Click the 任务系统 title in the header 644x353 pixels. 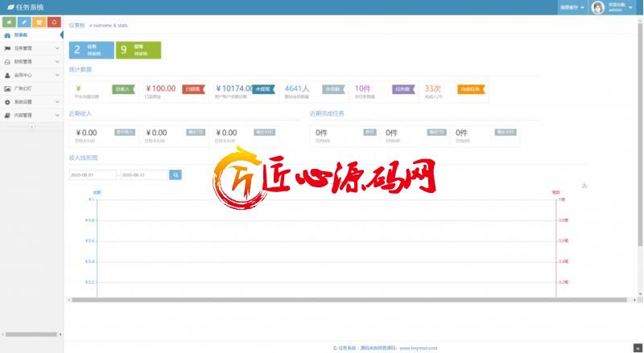coord(30,7)
